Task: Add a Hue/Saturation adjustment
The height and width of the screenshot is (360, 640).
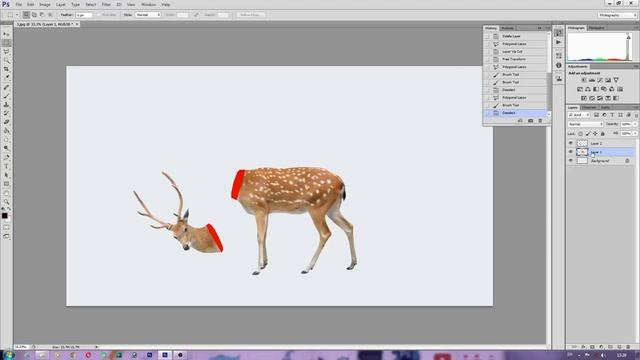Action: [580, 89]
